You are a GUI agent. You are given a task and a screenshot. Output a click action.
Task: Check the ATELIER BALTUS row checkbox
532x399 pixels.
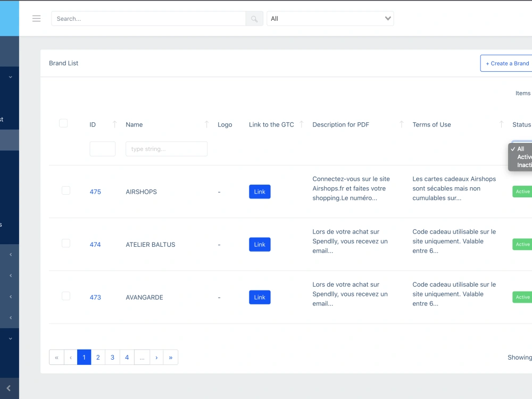[66, 243]
